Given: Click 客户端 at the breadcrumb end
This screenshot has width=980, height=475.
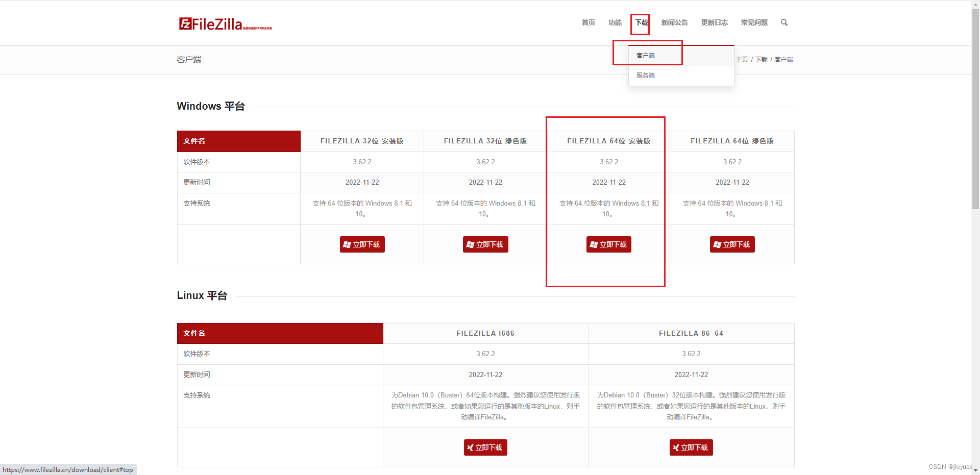Looking at the screenshot, I should [783, 60].
